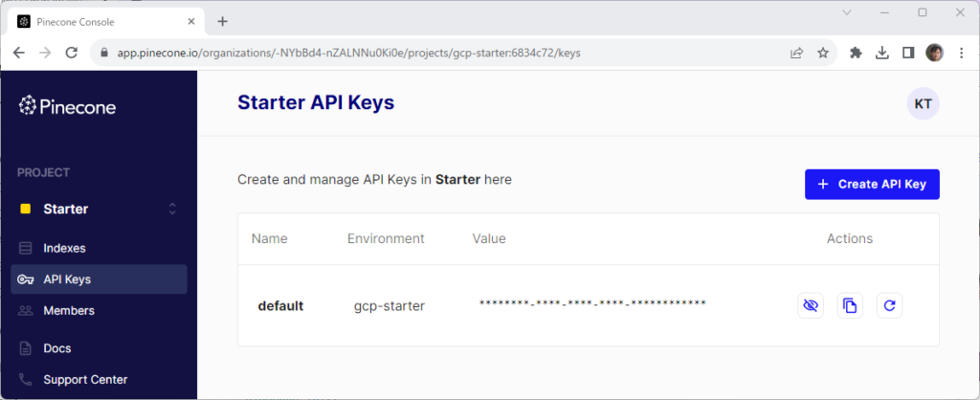Click the site lock icon in the address bar
980x400 pixels.
tap(104, 54)
